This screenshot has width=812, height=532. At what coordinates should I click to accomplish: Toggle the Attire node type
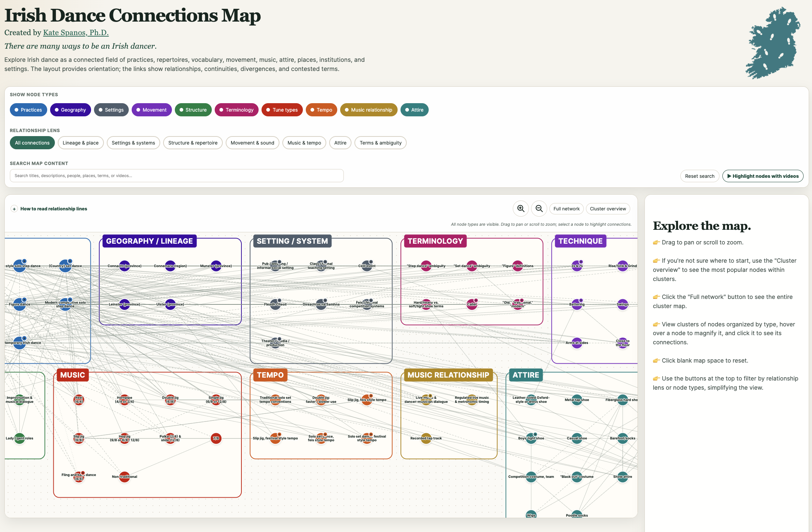coord(414,110)
